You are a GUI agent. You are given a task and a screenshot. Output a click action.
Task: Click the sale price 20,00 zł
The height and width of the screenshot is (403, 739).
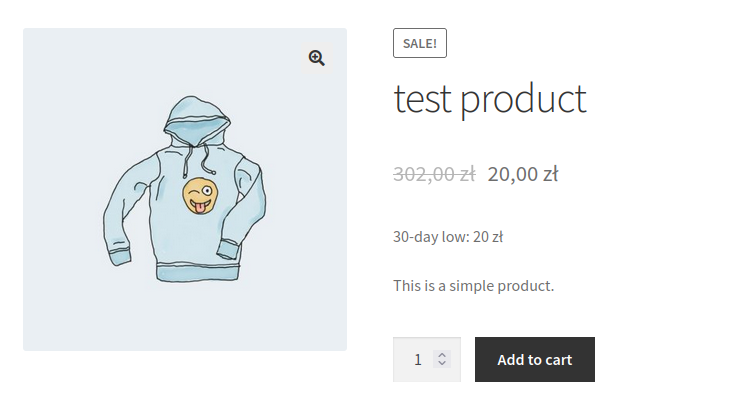pyautogui.click(x=522, y=173)
